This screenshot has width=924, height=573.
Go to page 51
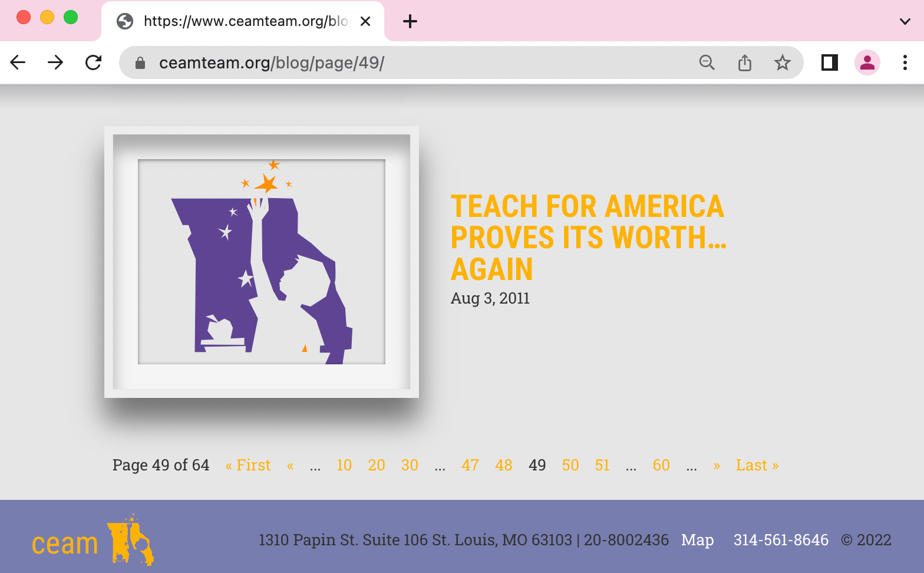pyautogui.click(x=602, y=465)
